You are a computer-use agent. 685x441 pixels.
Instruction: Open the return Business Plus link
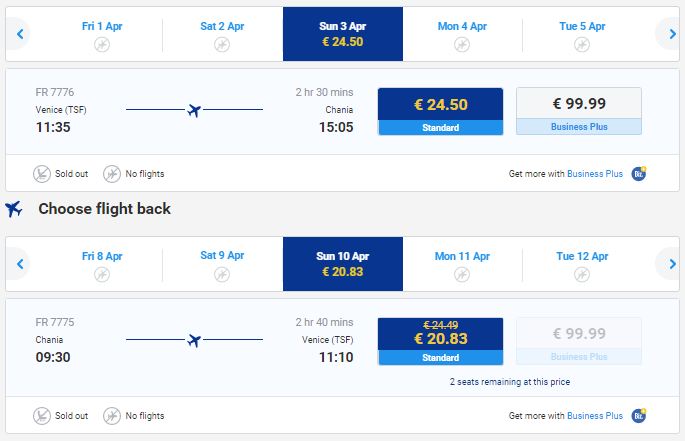594,416
